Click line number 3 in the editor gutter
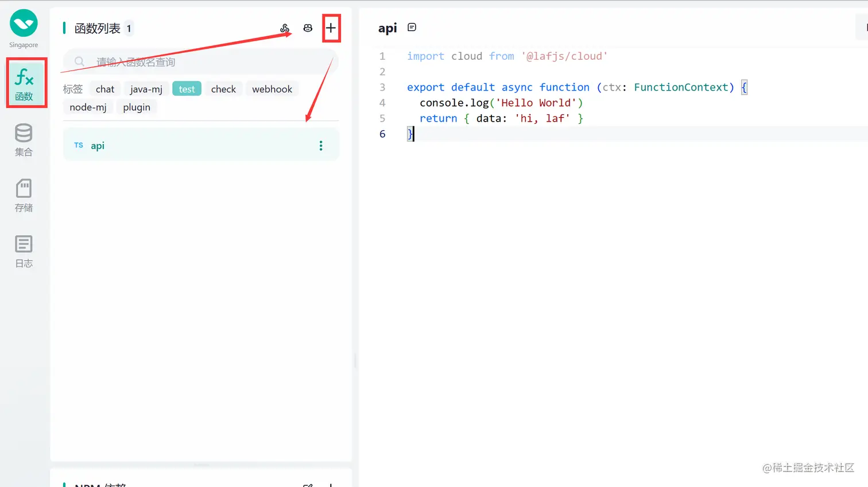 pos(382,87)
